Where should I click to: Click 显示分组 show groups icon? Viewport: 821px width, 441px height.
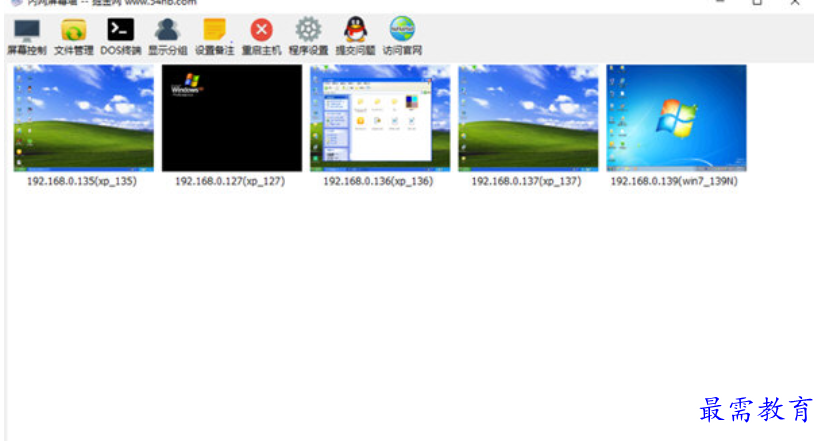[168, 37]
